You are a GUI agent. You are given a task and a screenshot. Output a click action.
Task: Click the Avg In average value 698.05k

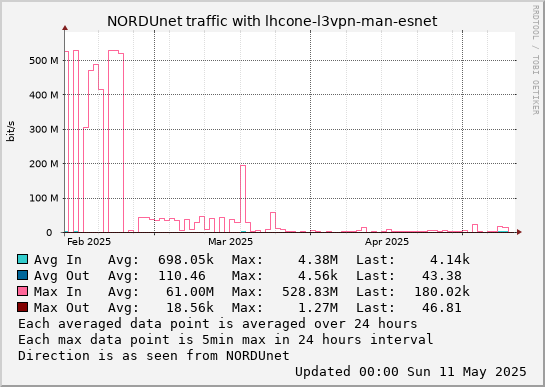pos(186,260)
